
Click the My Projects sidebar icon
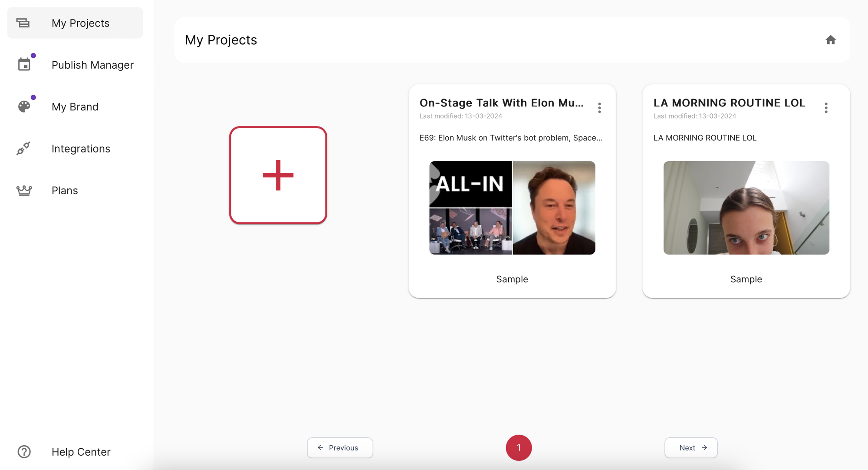pos(23,23)
